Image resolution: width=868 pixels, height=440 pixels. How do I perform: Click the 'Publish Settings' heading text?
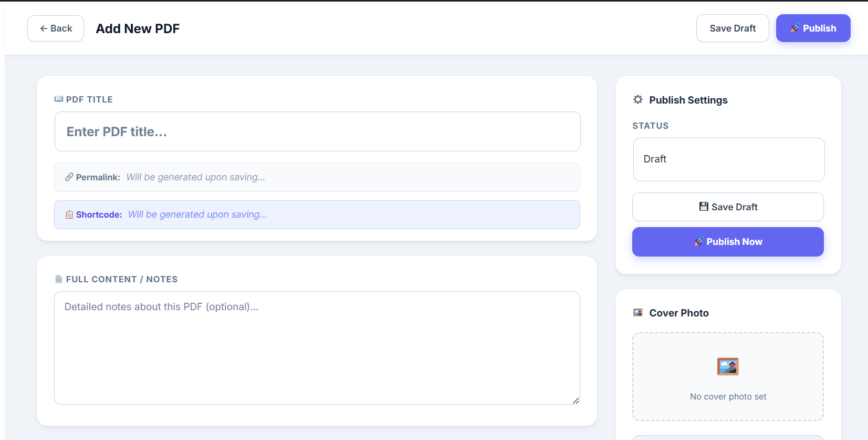click(x=688, y=100)
